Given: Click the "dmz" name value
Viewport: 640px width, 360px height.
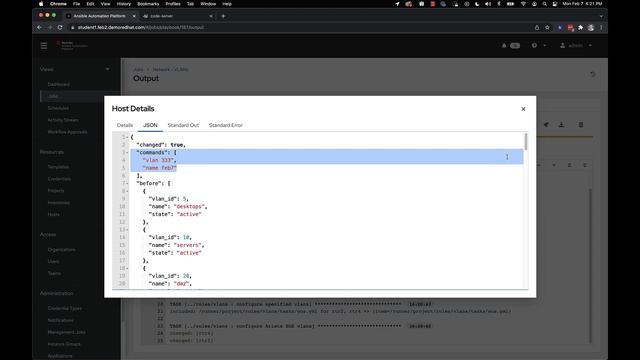Looking at the screenshot, I should point(182,284).
